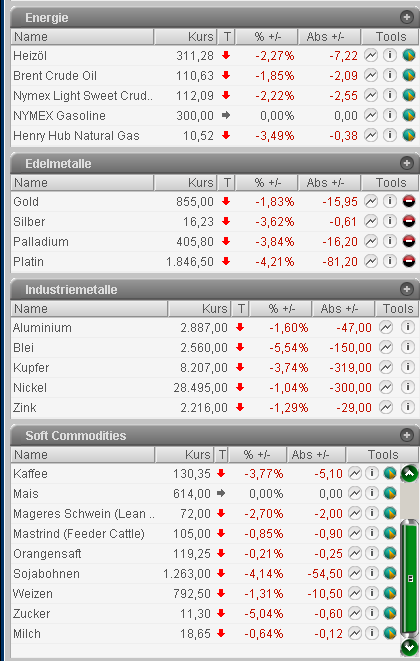420x661 pixels.
Task: Click the Blei change -5,54%
Action: (289, 348)
